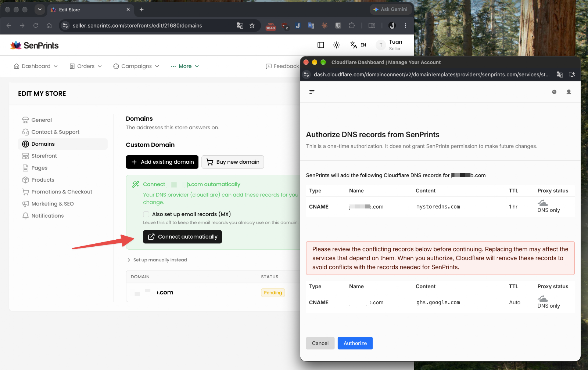
Task: Toggle the sidebar panel icon in SenPrints header
Action: (321, 45)
